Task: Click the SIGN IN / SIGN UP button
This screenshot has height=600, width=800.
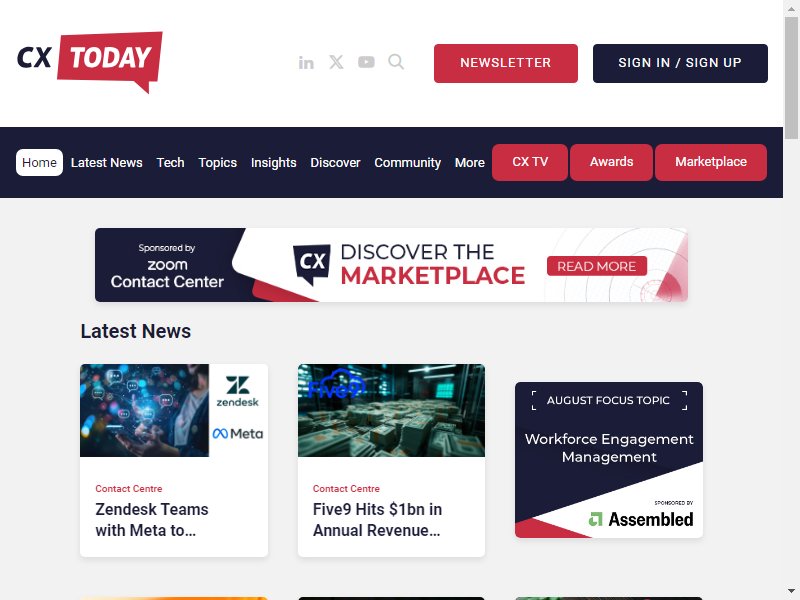Action: click(680, 63)
